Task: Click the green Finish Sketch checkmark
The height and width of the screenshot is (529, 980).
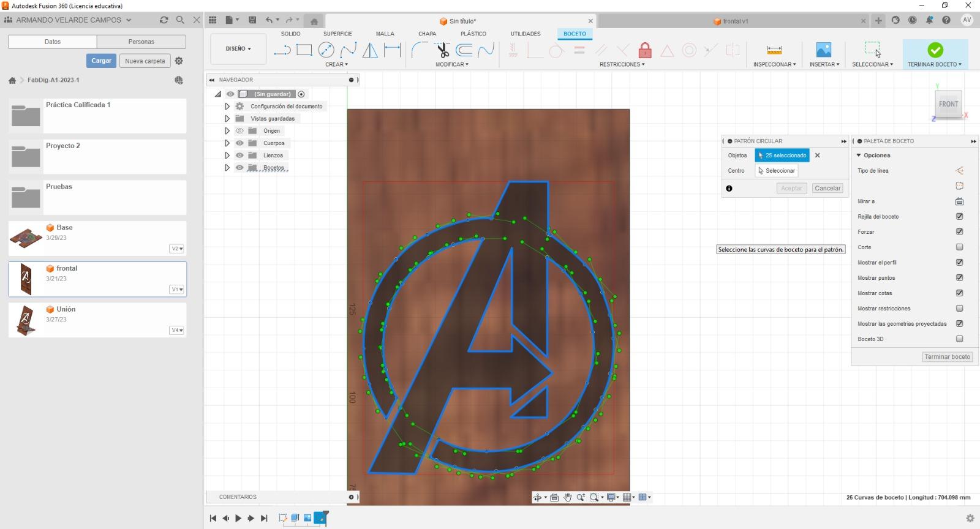Action: (x=935, y=50)
